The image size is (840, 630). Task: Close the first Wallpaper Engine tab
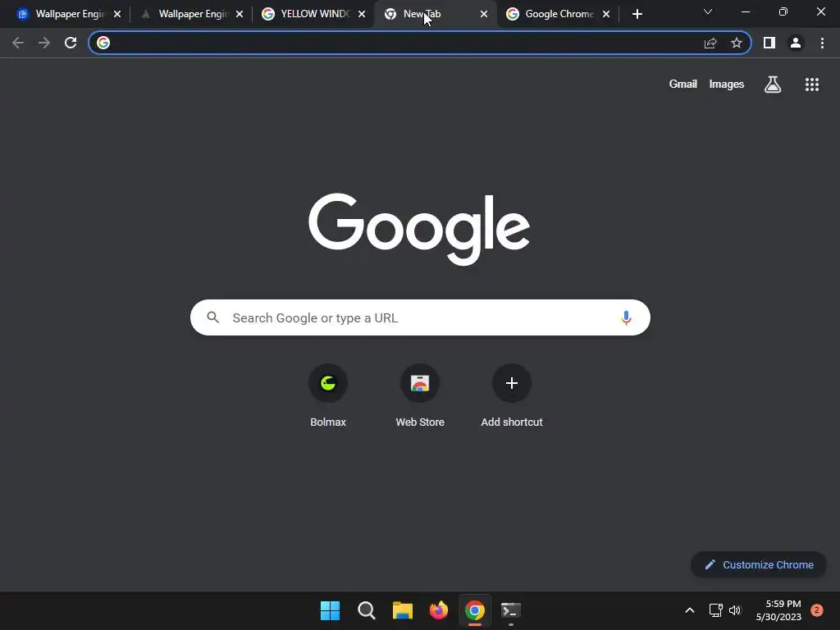(117, 14)
